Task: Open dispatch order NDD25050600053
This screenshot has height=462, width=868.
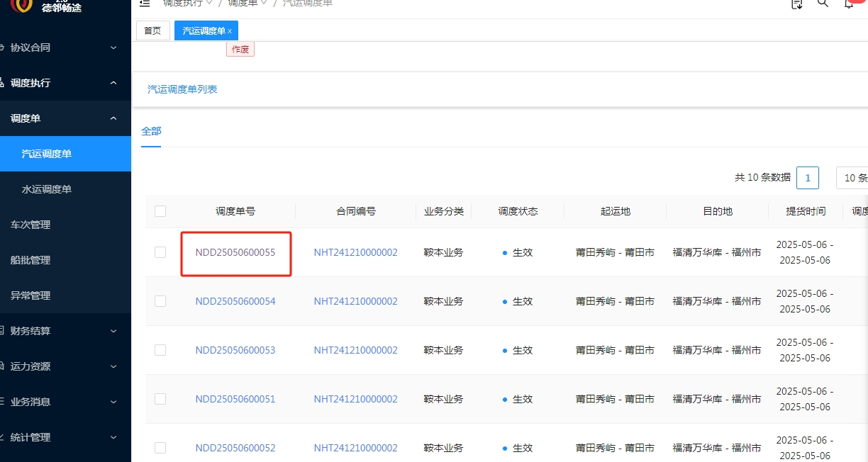Action: pyautogui.click(x=235, y=350)
